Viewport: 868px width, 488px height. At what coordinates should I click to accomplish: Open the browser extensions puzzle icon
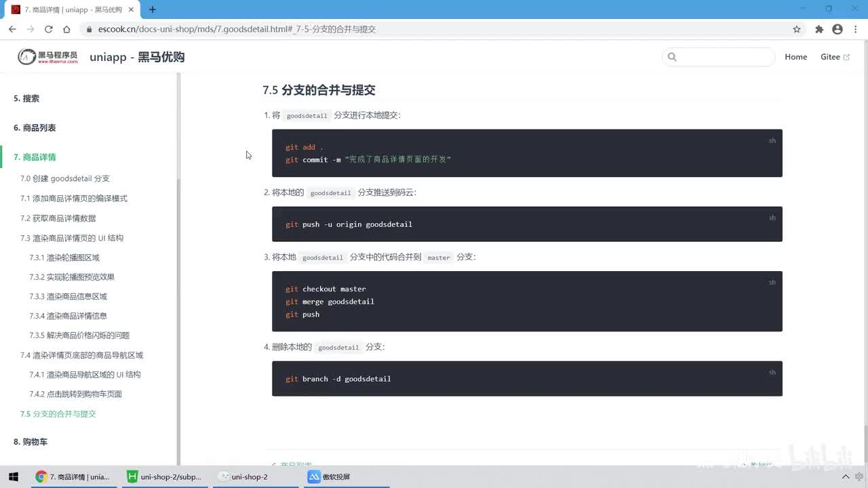point(819,29)
